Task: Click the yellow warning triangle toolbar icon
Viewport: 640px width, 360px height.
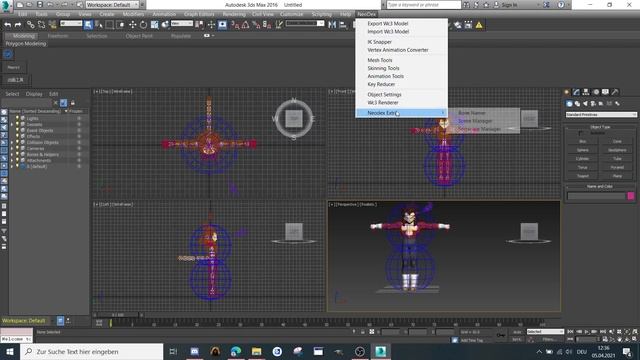Action: pos(479,25)
